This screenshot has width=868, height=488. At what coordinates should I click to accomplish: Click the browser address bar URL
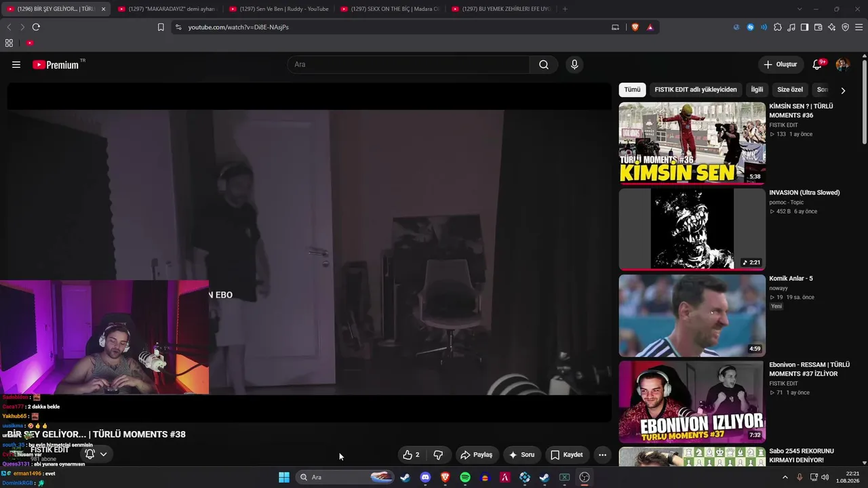click(238, 27)
